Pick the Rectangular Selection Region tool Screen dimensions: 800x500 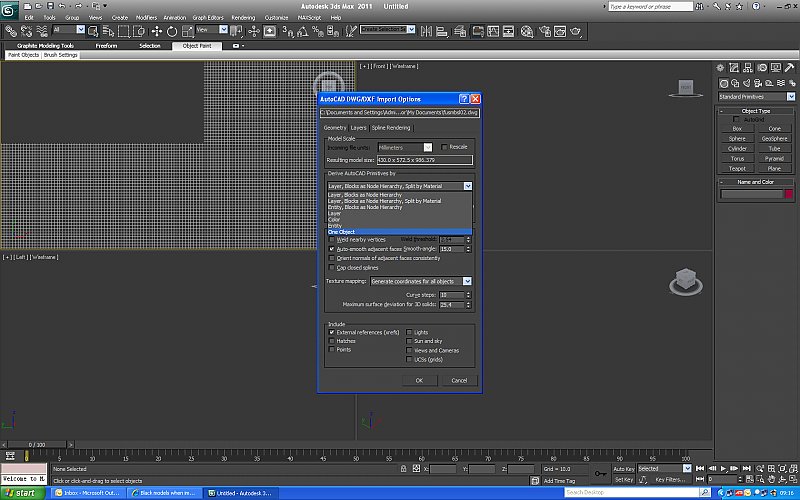123,31
